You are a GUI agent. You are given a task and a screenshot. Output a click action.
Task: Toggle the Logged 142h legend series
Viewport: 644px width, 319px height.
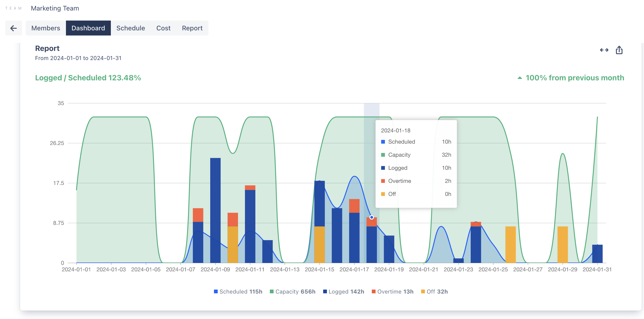pos(344,291)
